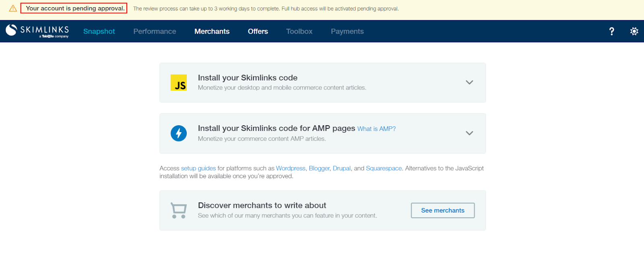Click 'See which of our many merchants' description text
This screenshot has height=273, width=644.
[x=287, y=215]
